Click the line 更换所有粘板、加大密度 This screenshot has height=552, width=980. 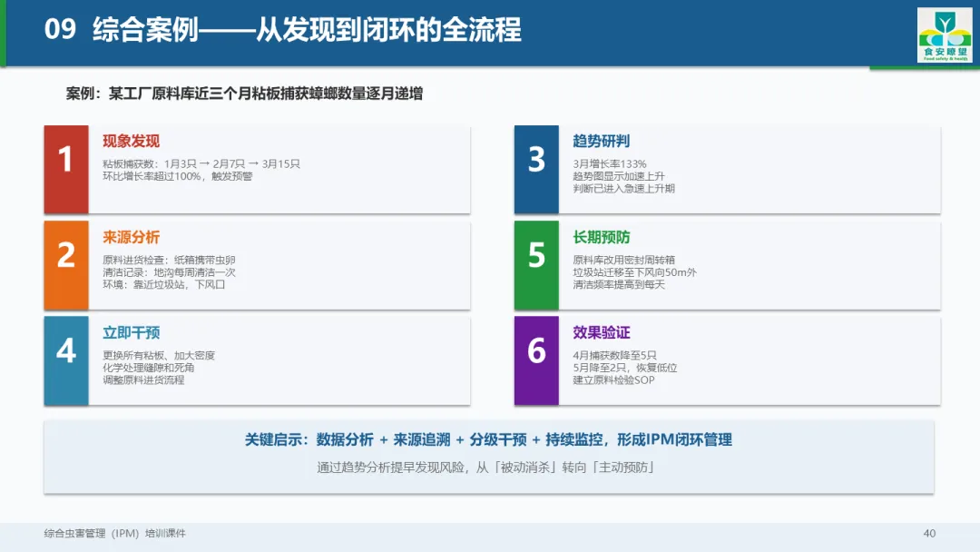159,356
